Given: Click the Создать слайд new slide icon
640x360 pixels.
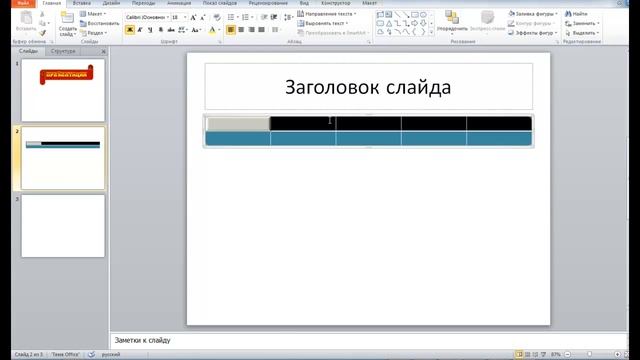Looking at the screenshot, I should (x=67, y=18).
